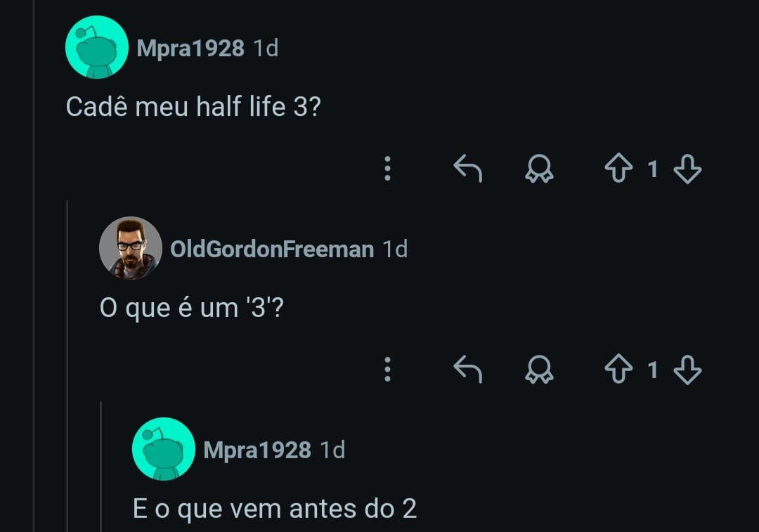
Task: Click the bottom Mpra1928 green Snoo avatar
Action: (164, 449)
